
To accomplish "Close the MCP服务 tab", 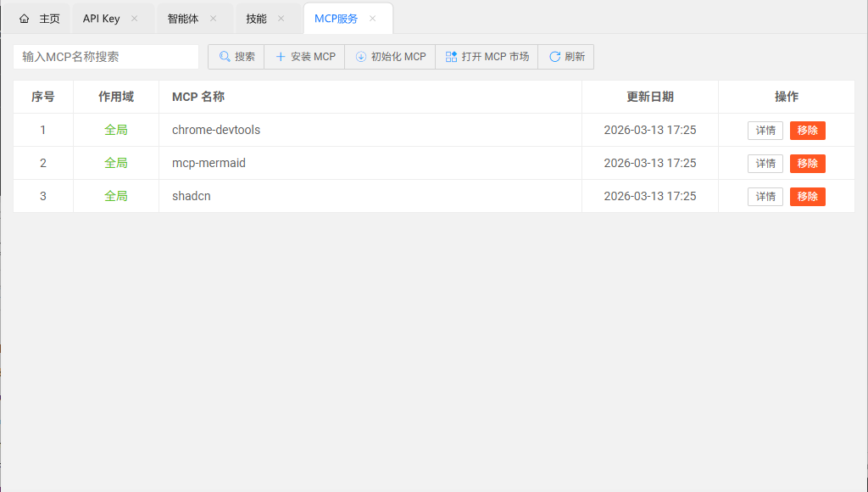I will click(372, 19).
